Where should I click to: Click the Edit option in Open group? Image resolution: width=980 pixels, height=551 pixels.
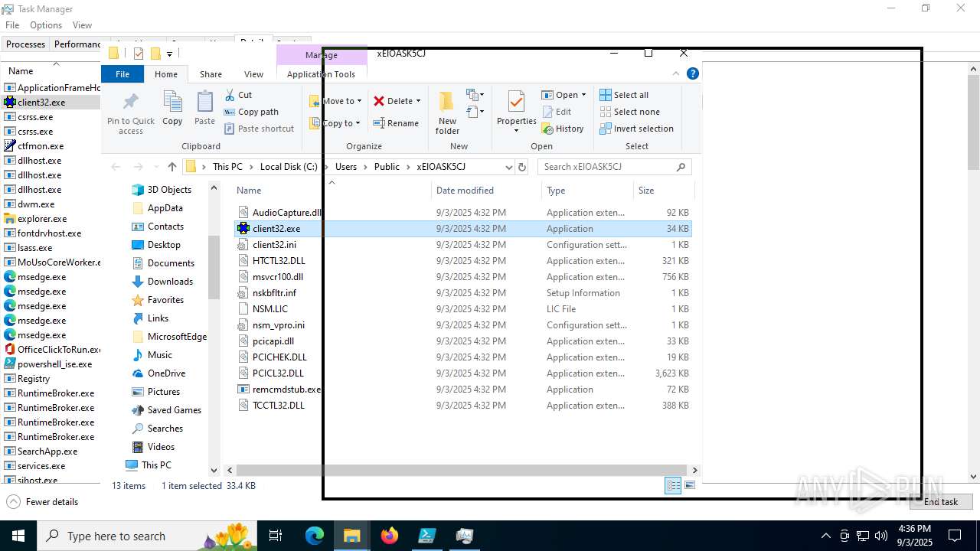tap(557, 112)
